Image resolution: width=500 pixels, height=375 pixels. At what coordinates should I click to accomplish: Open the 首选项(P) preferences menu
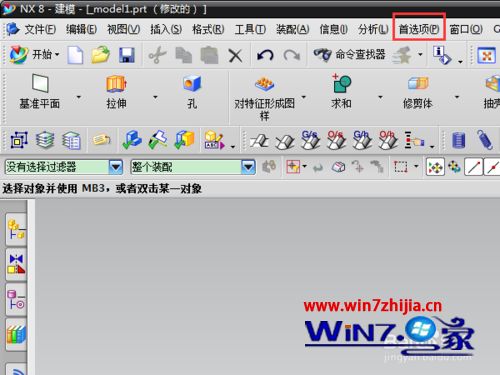(x=419, y=29)
